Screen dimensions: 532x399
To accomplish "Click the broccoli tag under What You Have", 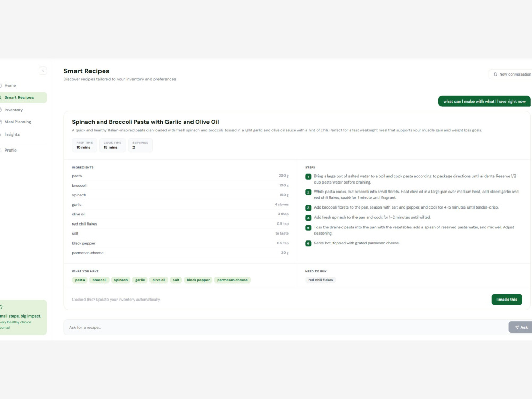I will 99,280.
